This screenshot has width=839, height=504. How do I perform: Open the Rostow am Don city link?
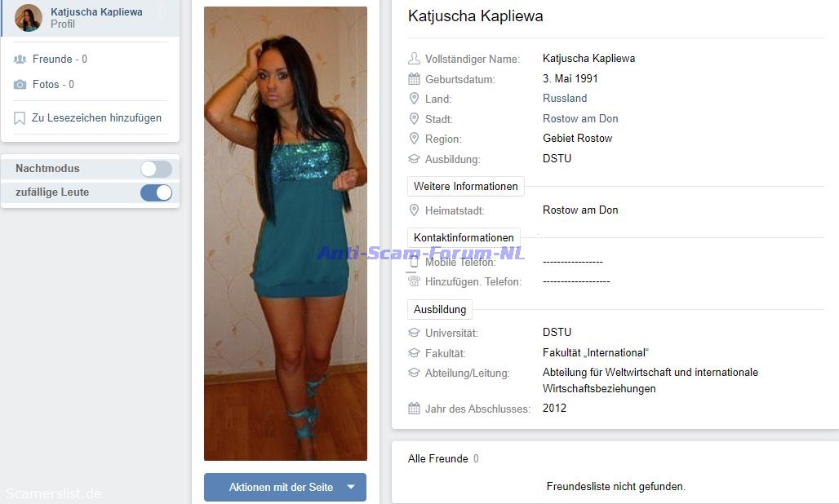click(x=580, y=118)
